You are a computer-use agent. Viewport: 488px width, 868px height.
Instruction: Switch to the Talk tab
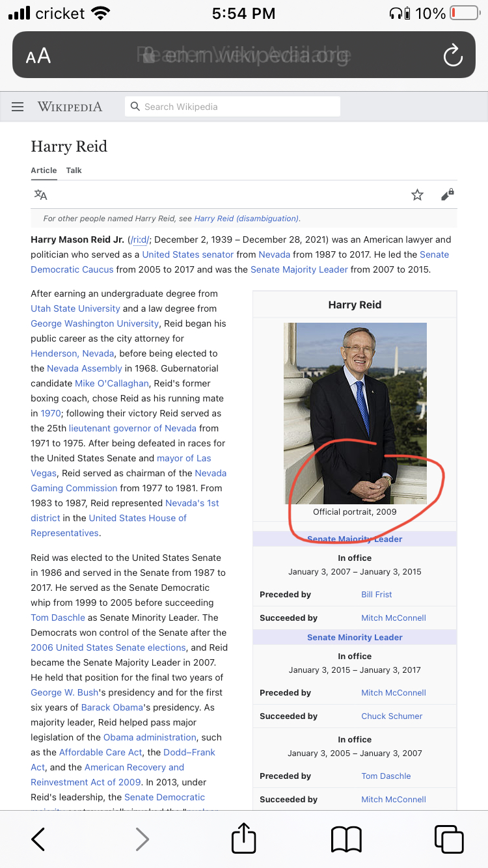coord(74,170)
